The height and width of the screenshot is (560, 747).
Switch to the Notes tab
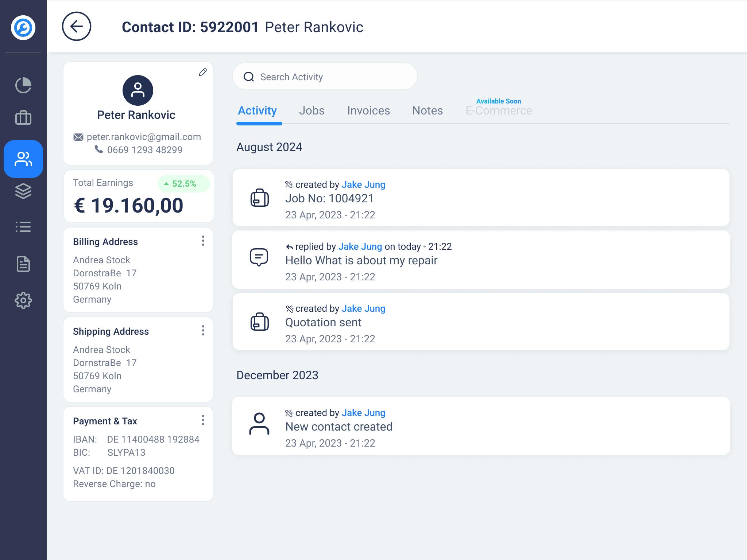(427, 110)
